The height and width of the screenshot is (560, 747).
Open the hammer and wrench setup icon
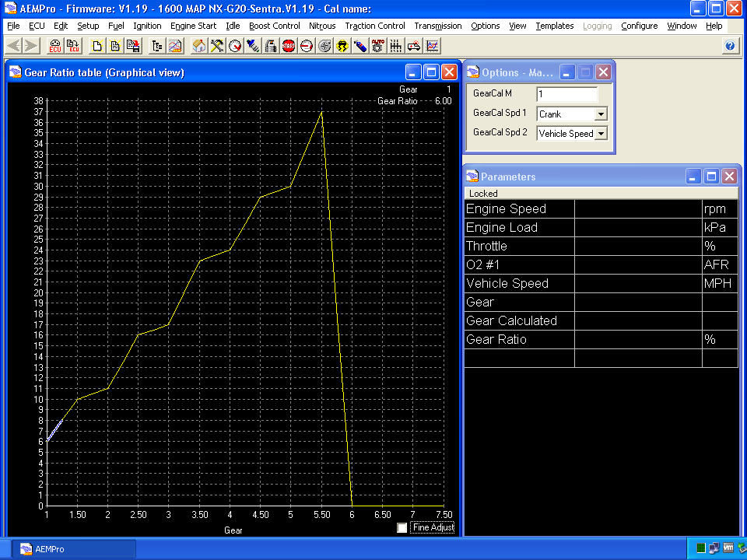pos(217,46)
